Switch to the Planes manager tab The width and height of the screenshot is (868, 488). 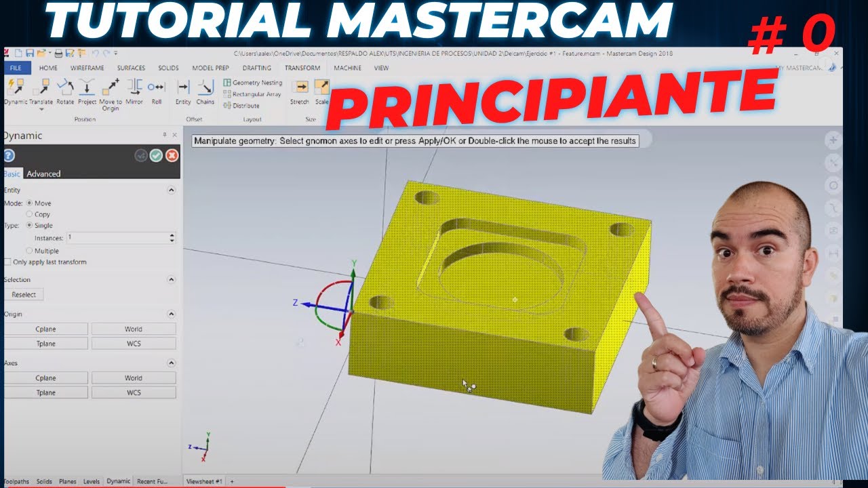pyautogui.click(x=68, y=481)
